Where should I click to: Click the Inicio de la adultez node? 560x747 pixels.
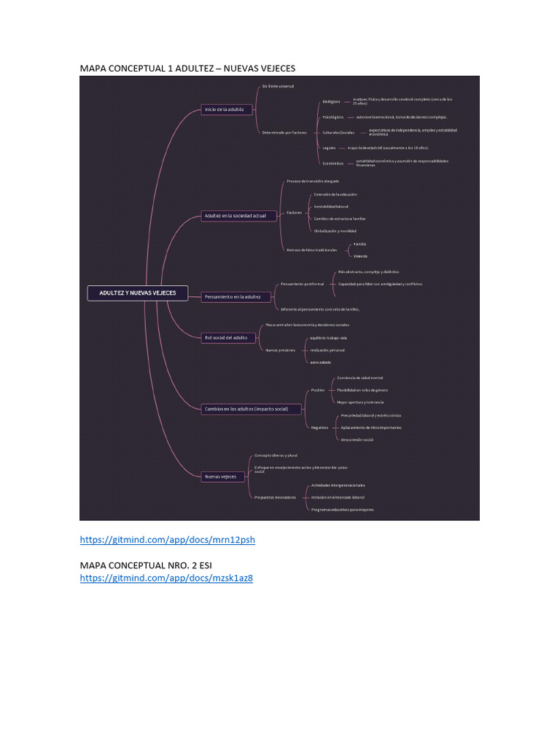tap(229, 109)
